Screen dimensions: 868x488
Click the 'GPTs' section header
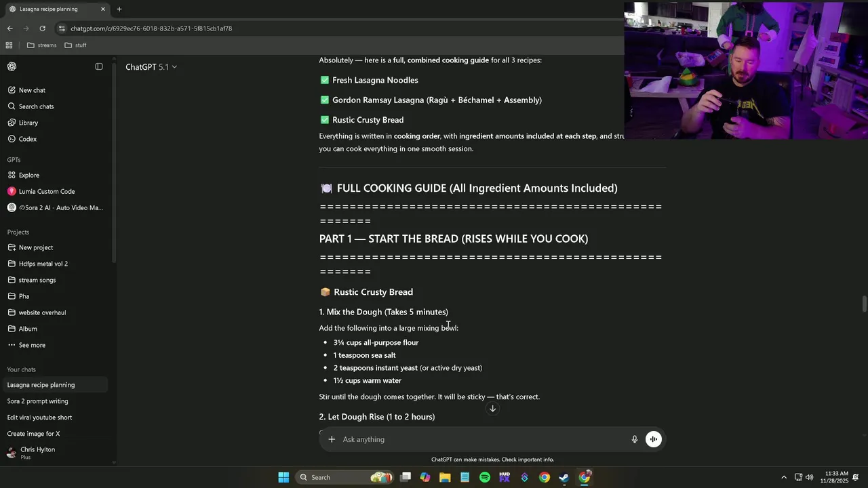coord(14,160)
